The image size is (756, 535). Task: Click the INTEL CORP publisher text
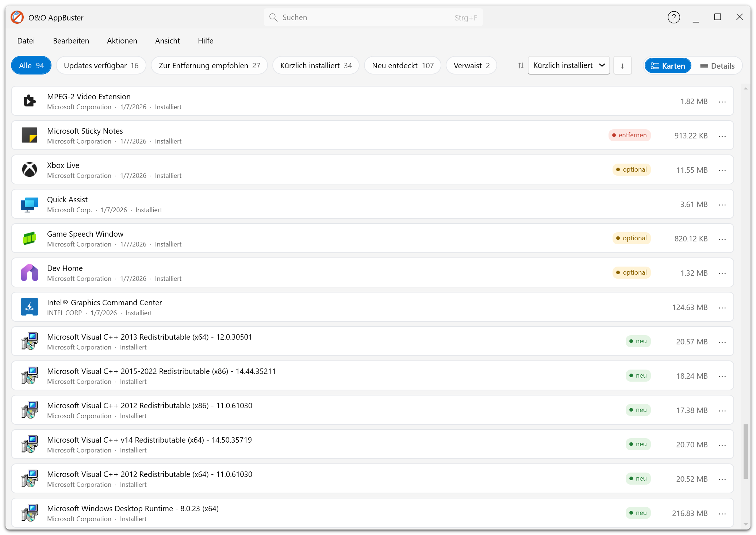coord(64,313)
